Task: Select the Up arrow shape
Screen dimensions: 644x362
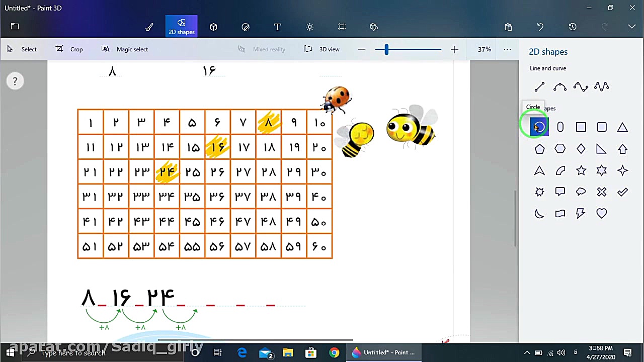Action: pyautogui.click(x=623, y=149)
